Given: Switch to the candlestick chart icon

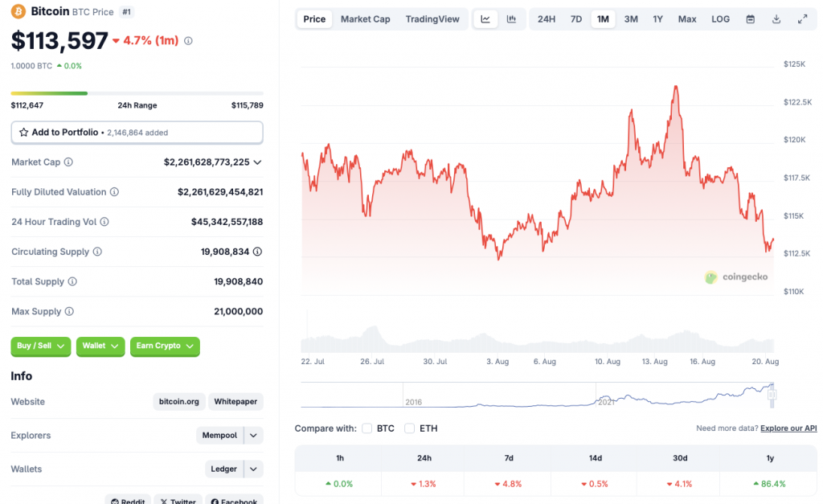Looking at the screenshot, I should click(x=511, y=18).
